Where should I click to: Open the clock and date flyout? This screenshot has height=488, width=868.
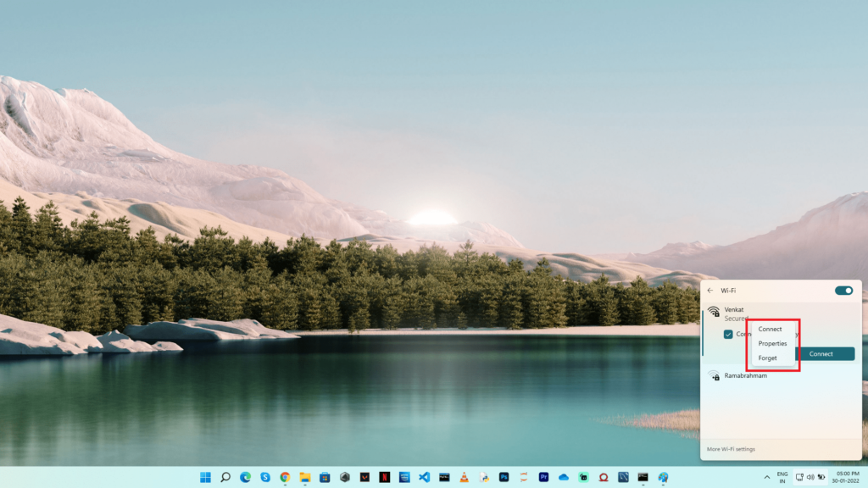847,477
